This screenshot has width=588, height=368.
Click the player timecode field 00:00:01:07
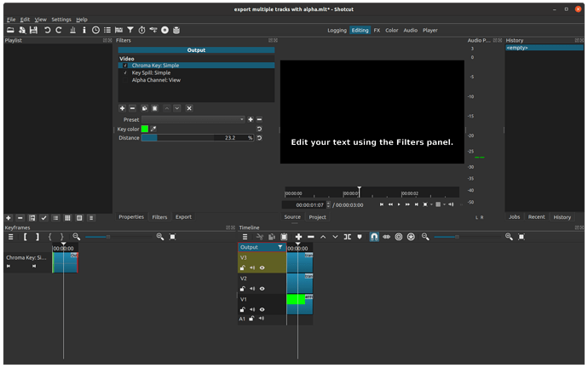tap(307, 205)
